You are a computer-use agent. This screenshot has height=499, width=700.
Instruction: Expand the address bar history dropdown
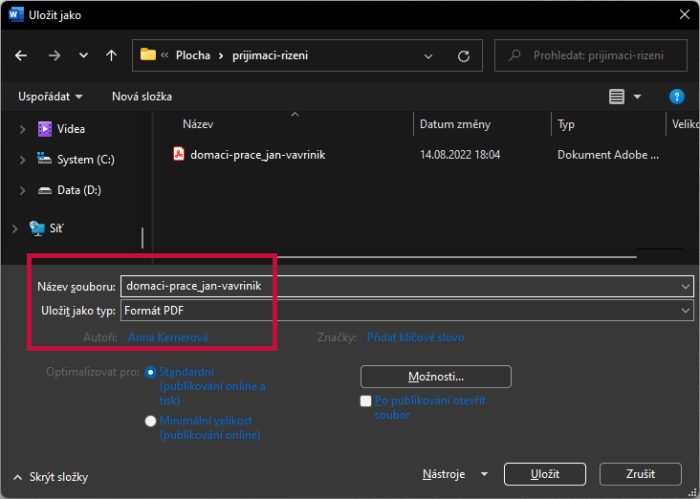tap(428, 56)
